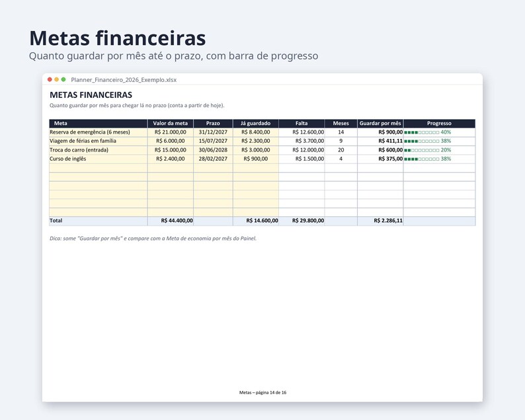Viewport: 525px width, 420px height.
Task: Click the deadline cell 15/07/2027
Action: (x=213, y=141)
